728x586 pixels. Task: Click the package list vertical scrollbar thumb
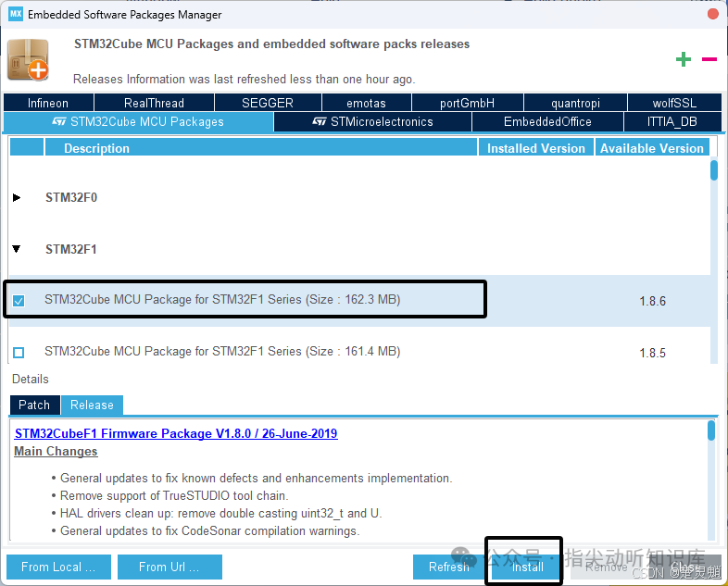[714, 169]
